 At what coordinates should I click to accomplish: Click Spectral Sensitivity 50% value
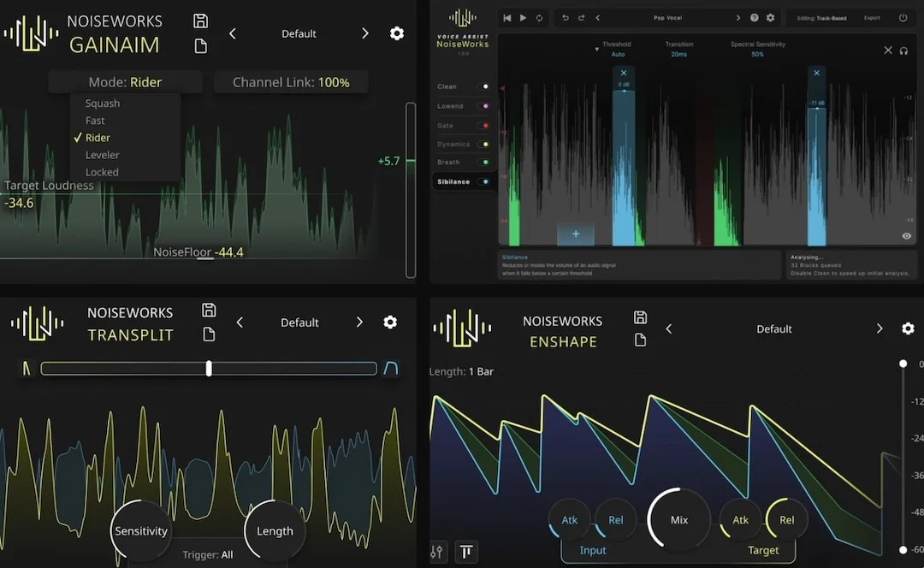757,54
